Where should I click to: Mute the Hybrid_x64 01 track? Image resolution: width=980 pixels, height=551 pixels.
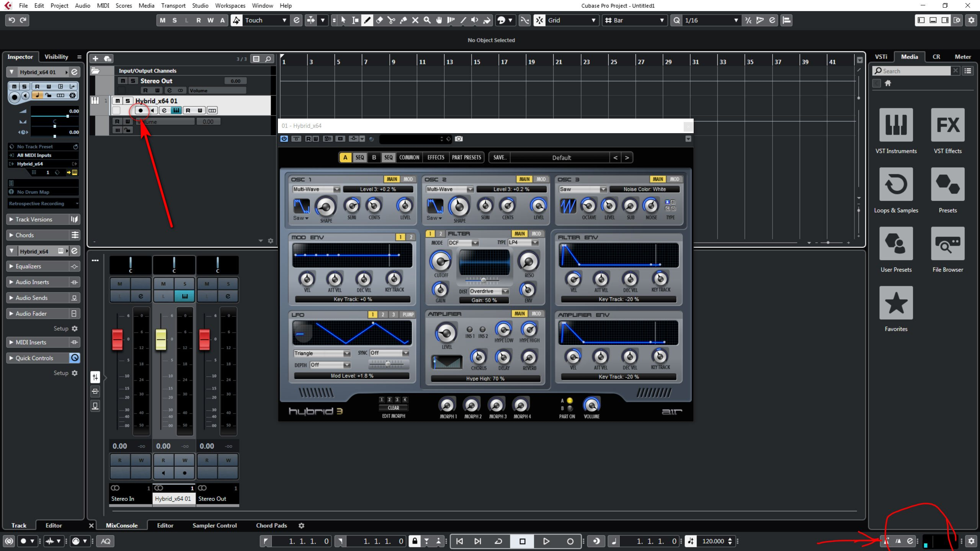click(x=118, y=101)
